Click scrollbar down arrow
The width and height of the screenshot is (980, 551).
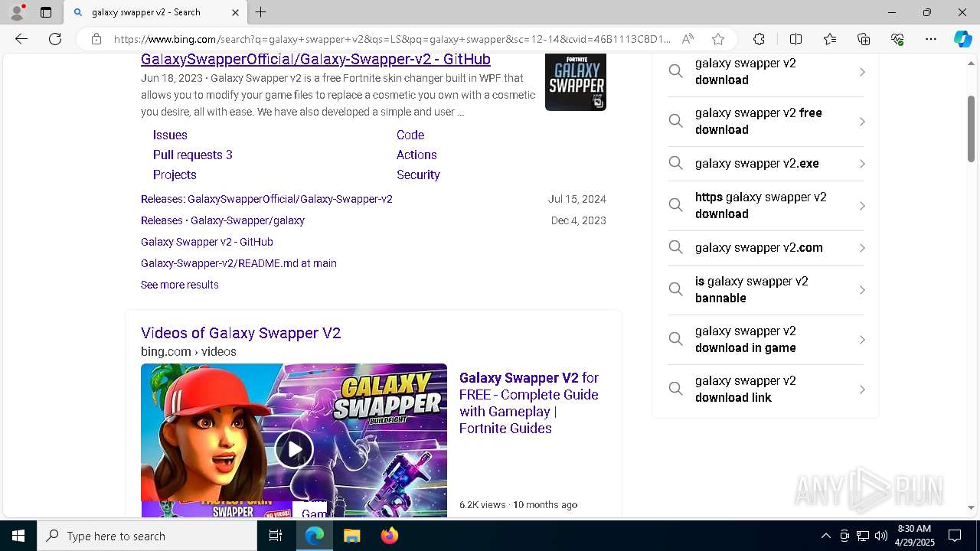point(971,508)
